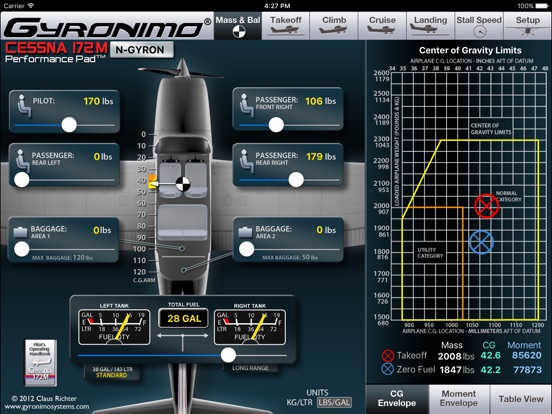Select the LBS/GAL units option
This screenshot has width=552, height=414.
tap(334, 402)
